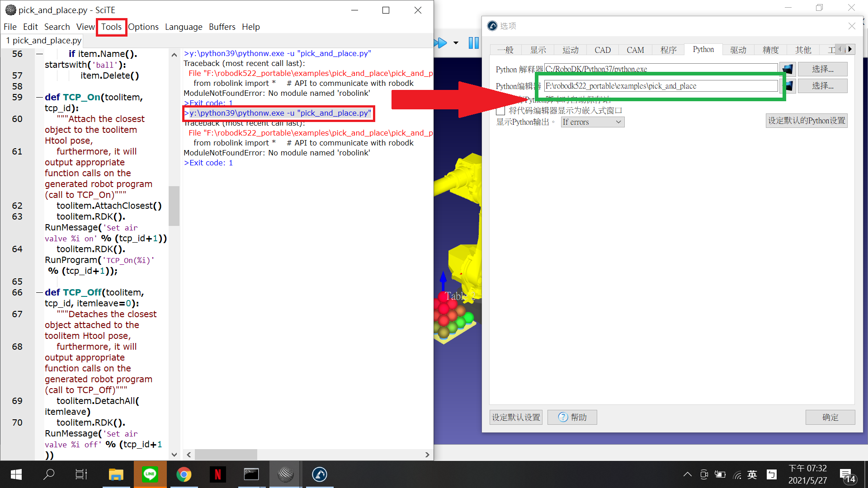The height and width of the screenshot is (488, 868).
Task: Switch to the 程序 tab in Options
Action: point(668,50)
